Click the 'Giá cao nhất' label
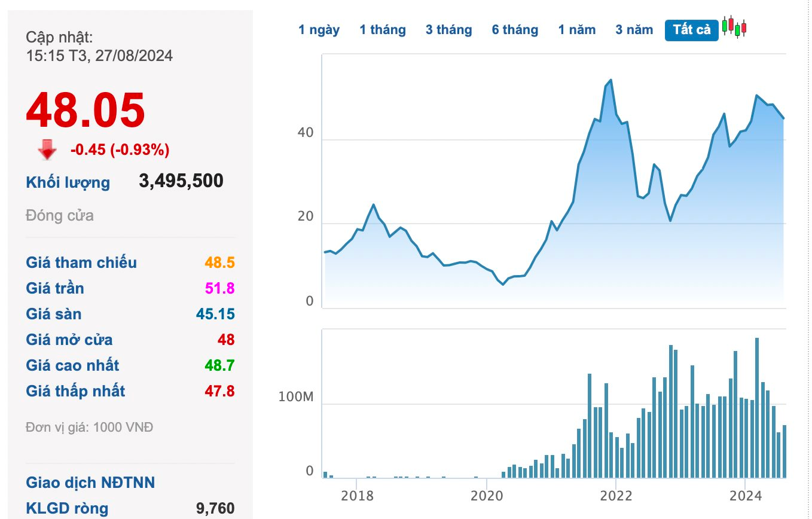Screen dimensions: 812x519 (x=72, y=365)
